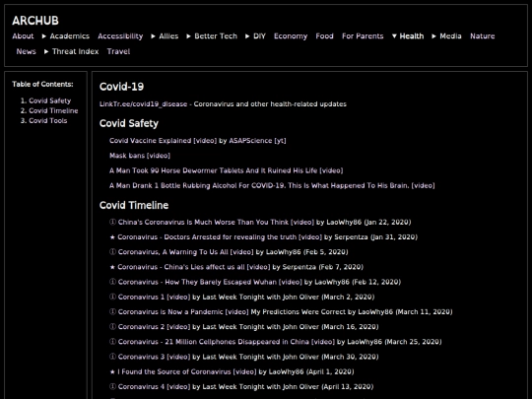The width and height of the screenshot is (532, 399).
Task: Click info icon beside Barely Escaped Wuhan entry
Action: (112, 282)
